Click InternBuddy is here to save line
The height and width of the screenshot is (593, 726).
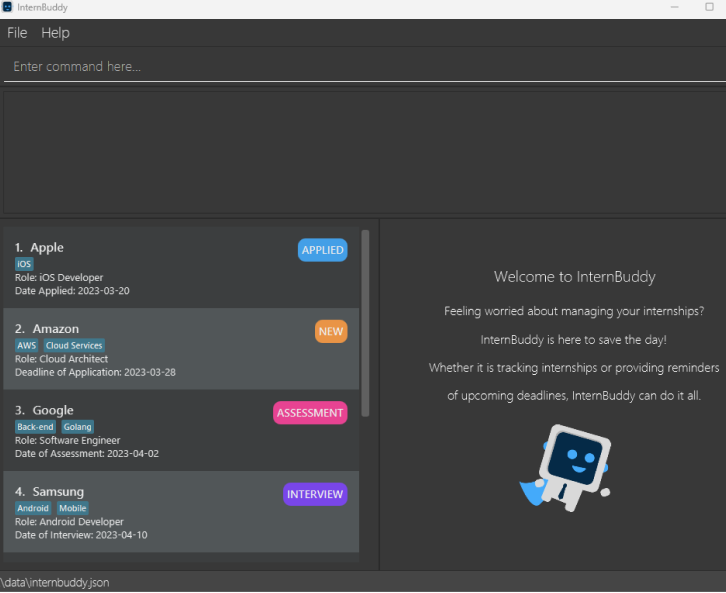coord(574,340)
